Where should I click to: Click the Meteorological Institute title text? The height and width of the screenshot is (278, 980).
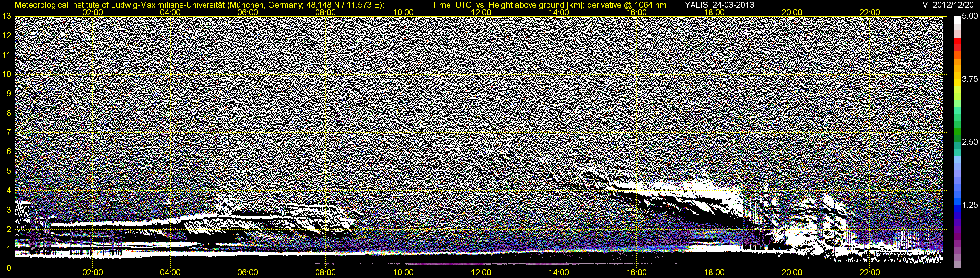pyautogui.click(x=199, y=5)
